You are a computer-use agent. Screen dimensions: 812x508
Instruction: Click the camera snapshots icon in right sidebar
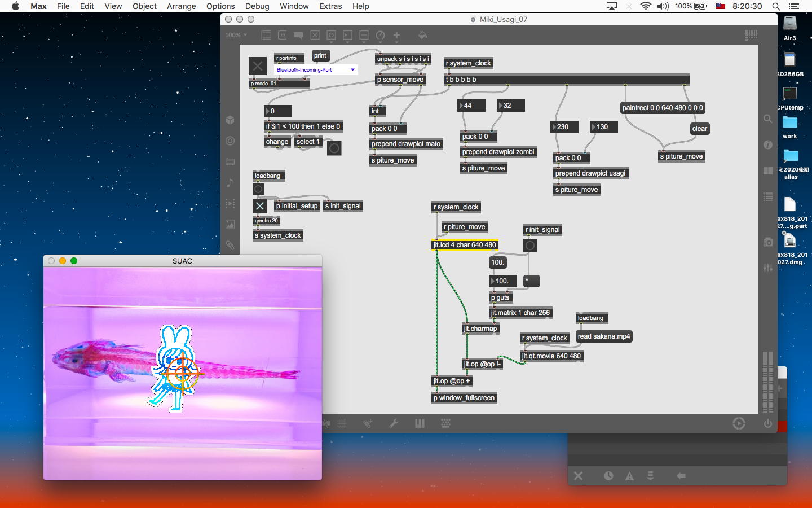coord(768,242)
